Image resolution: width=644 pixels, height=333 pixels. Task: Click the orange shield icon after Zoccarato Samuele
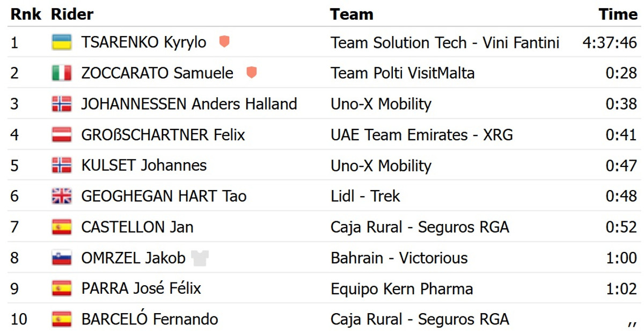251,72
